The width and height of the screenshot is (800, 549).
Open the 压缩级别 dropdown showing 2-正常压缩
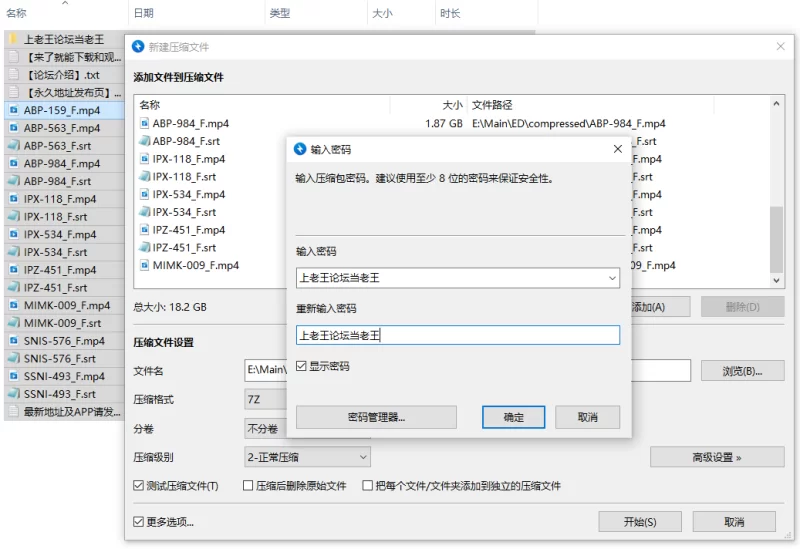coord(308,457)
